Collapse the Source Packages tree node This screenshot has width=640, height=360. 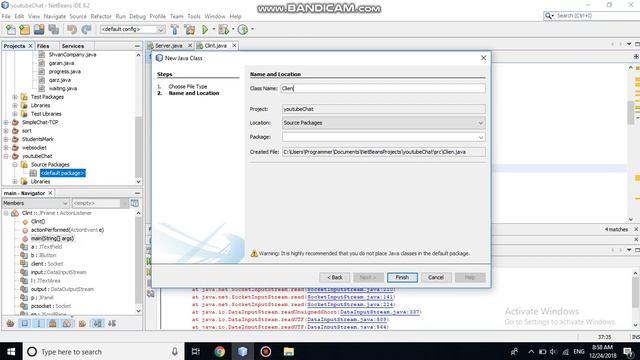(15, 164)
